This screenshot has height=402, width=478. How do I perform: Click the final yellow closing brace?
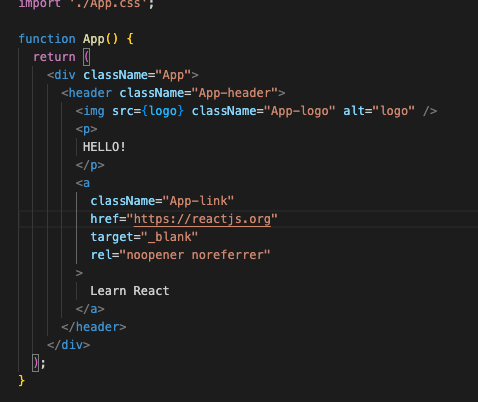coord(22,381)
